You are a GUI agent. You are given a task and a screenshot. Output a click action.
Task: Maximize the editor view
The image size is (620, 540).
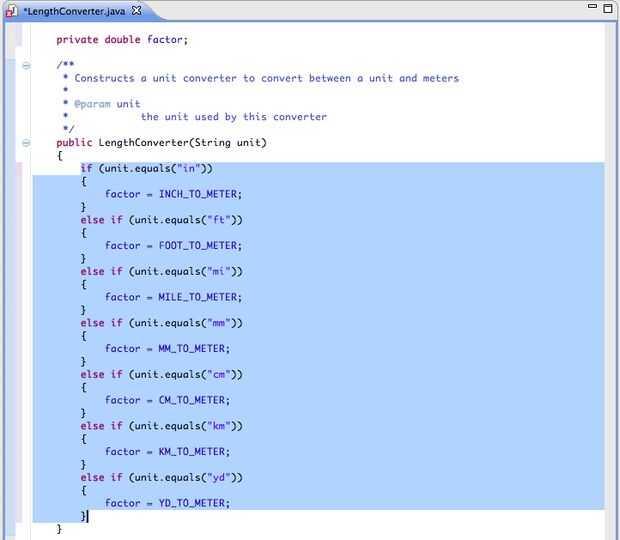[608, 8]
